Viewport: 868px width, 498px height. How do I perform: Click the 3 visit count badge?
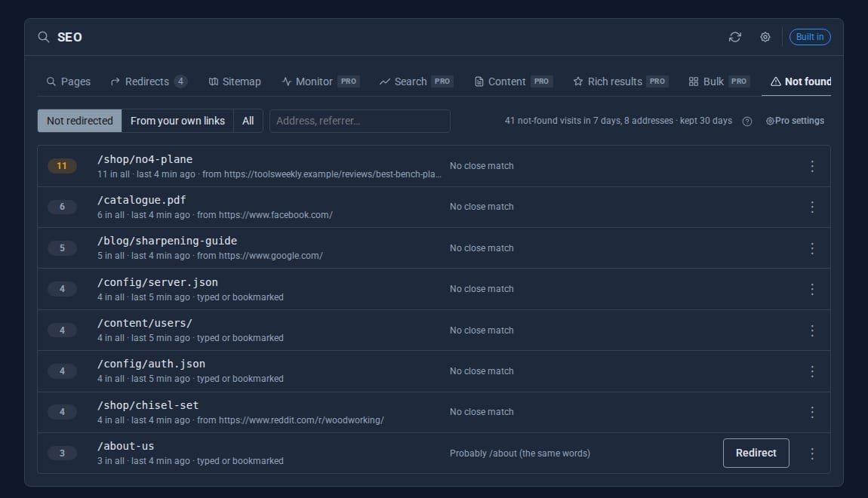point(62,453)
